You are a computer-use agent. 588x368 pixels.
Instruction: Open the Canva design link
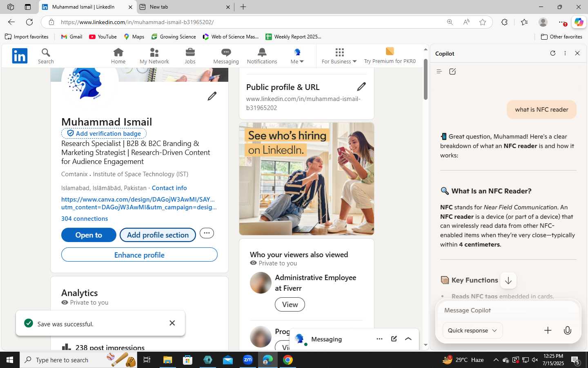(139, 203)
